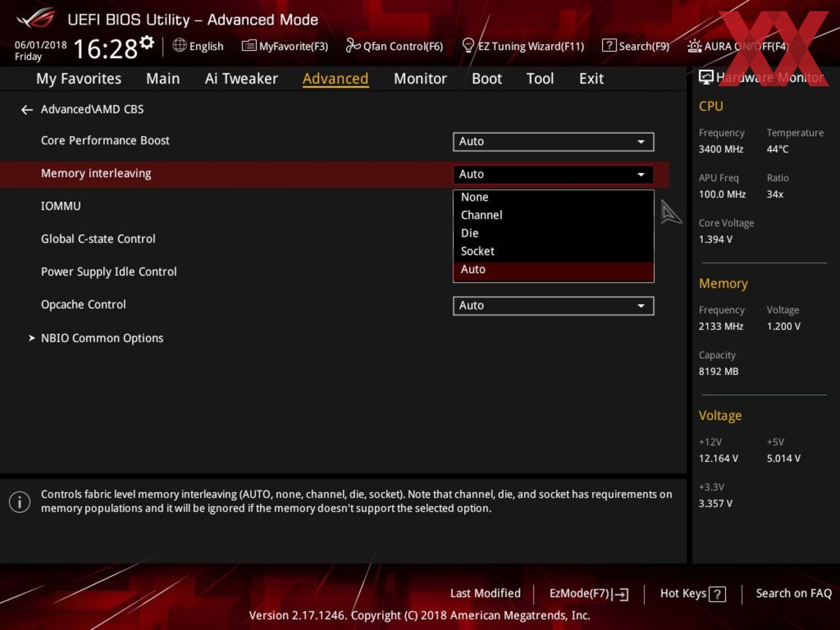Switch to EzMode(F7)
Viewport: 840px width, 630px height.
pos(589,594)
